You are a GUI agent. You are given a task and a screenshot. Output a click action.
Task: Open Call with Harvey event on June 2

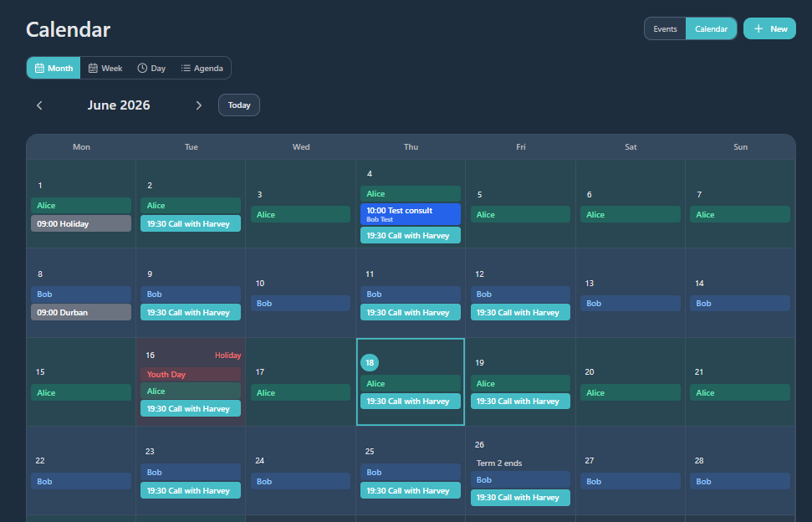191,223
